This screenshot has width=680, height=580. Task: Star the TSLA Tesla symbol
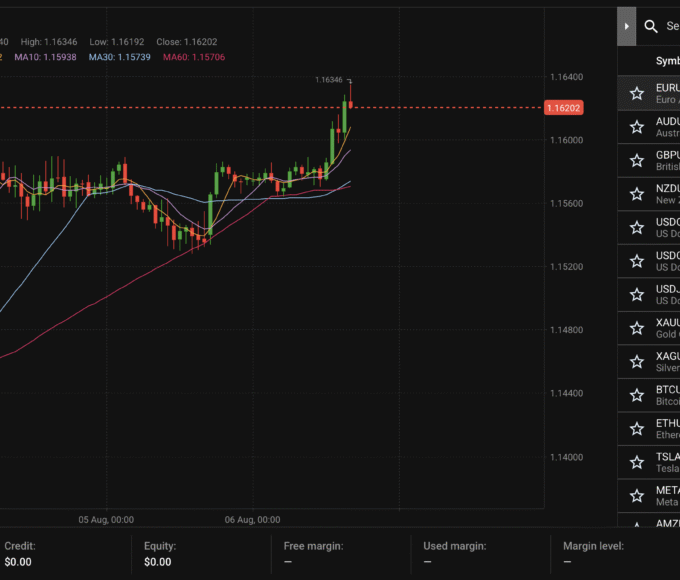(x=637, y=462)
